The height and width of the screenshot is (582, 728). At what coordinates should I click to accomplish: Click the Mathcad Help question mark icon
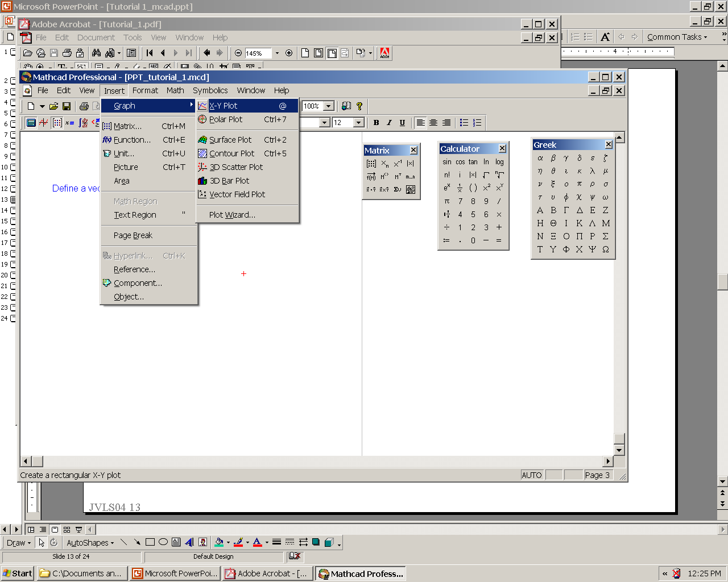click(x=359, y=106)
